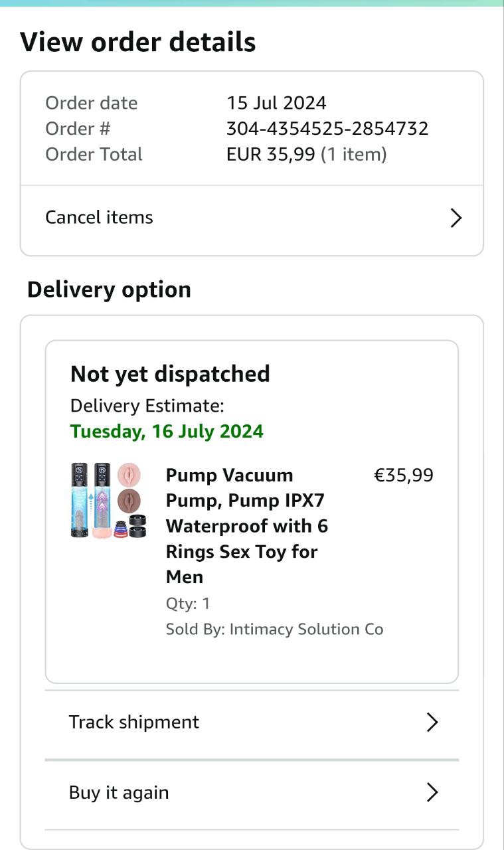Click the order total EUR 35,99
Viewport: 504px width, 850px height.
306,154
